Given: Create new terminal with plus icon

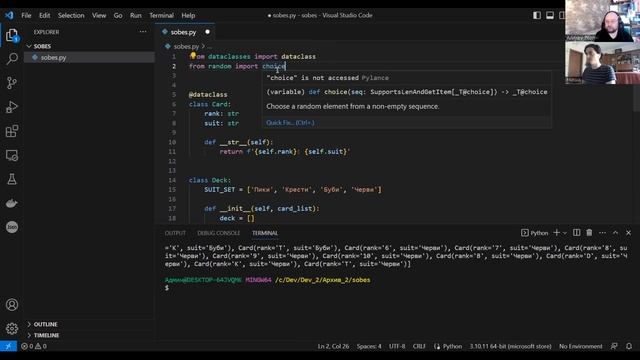Looking at the screenshot, I should [556, 233].
